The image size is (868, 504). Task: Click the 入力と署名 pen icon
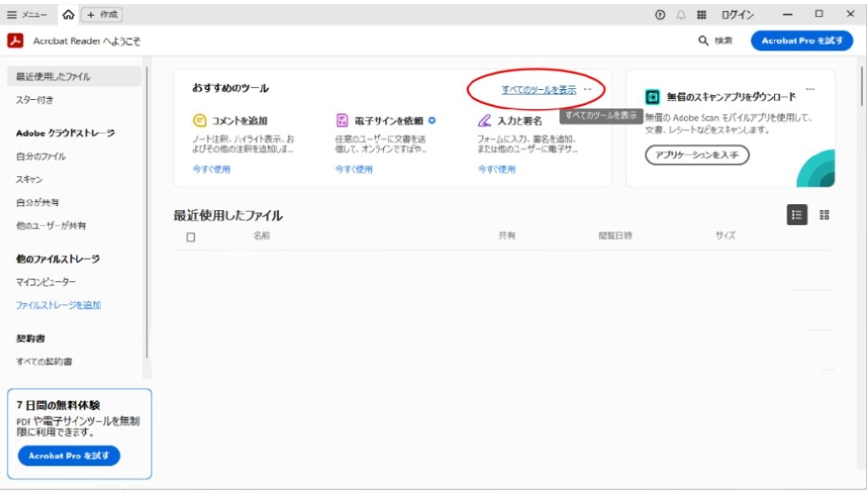pos(484,120)
